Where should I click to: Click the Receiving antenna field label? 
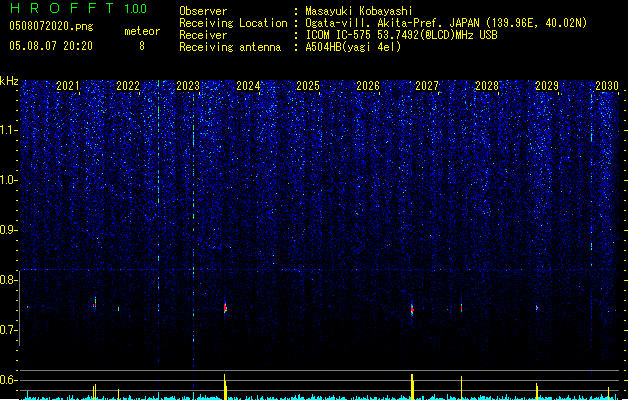pyautogui.click(x=230, y=47)
